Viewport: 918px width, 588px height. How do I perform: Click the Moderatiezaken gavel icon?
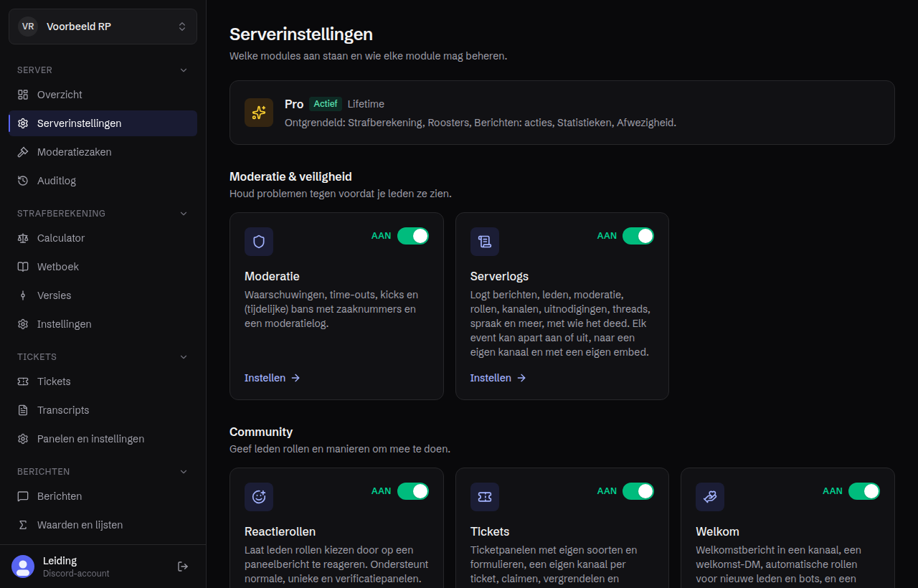pyautogui.click(x=23, y=152)
